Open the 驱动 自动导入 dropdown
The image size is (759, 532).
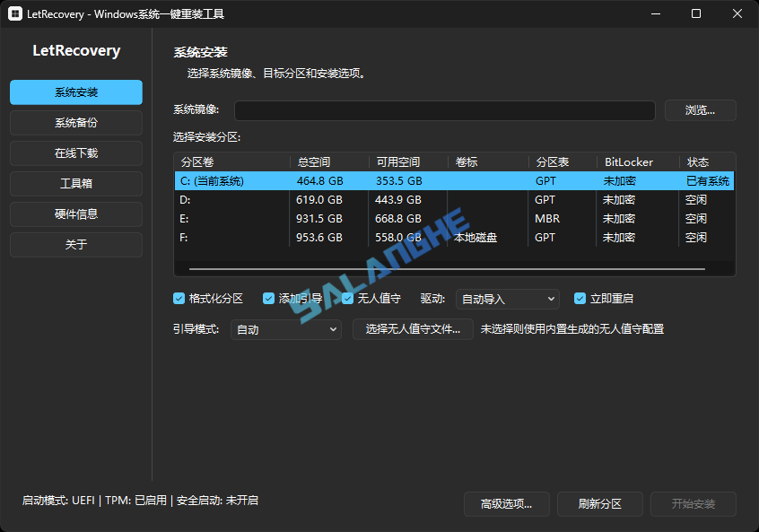click(x=507, y=299)
